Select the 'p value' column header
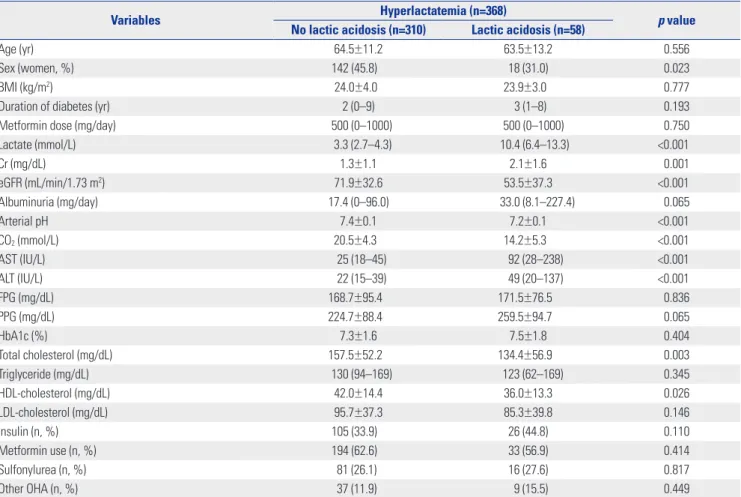The image size is (741, 497). click(676, 20)
